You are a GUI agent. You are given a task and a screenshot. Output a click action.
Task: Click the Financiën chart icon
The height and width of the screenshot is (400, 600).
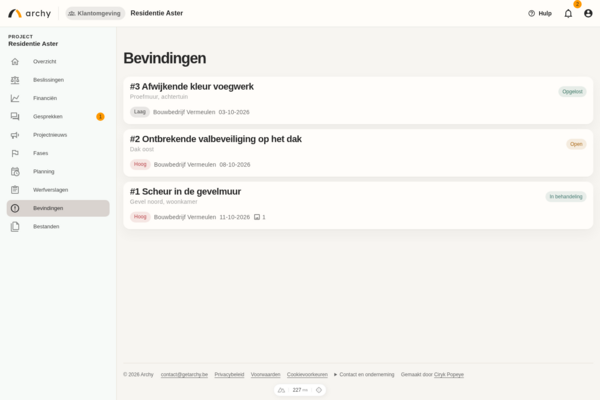click(15, 98)
